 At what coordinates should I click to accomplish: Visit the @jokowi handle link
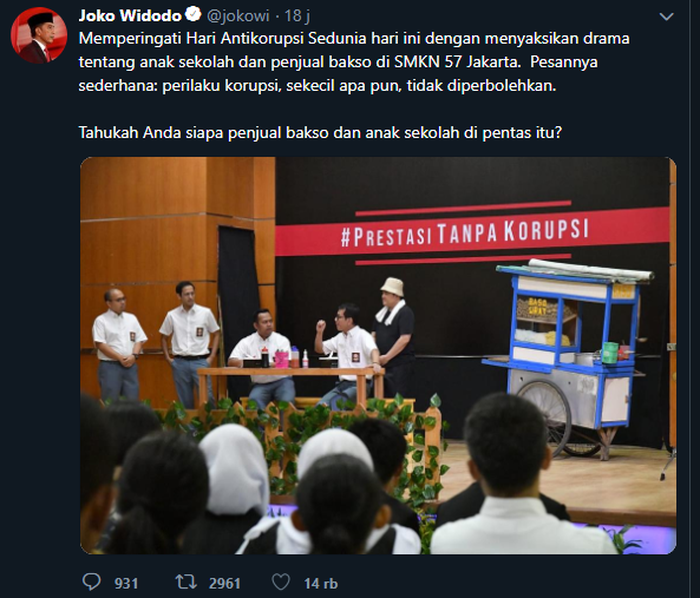point(238,16)
